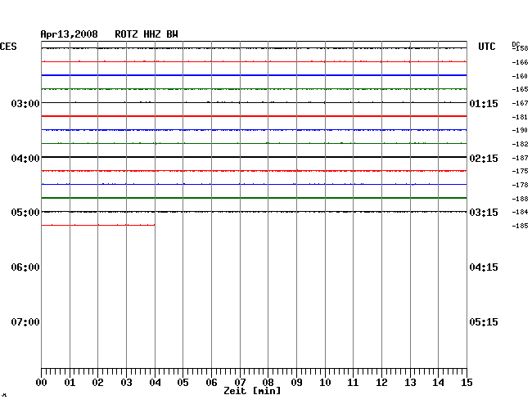Click the 'Zeit [min]' axis title

click(252, 391)
